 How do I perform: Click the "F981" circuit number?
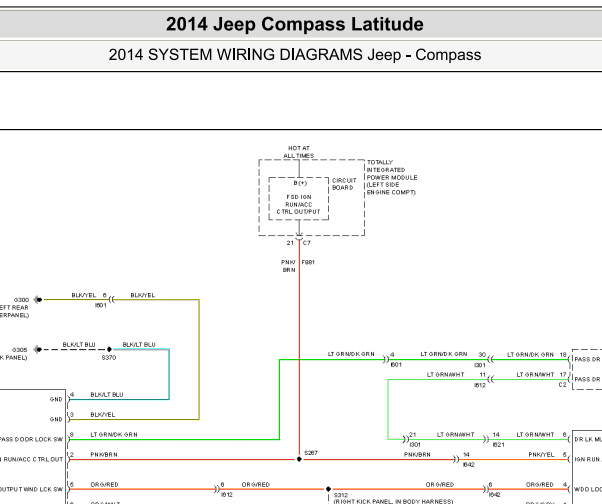[308, 263]
